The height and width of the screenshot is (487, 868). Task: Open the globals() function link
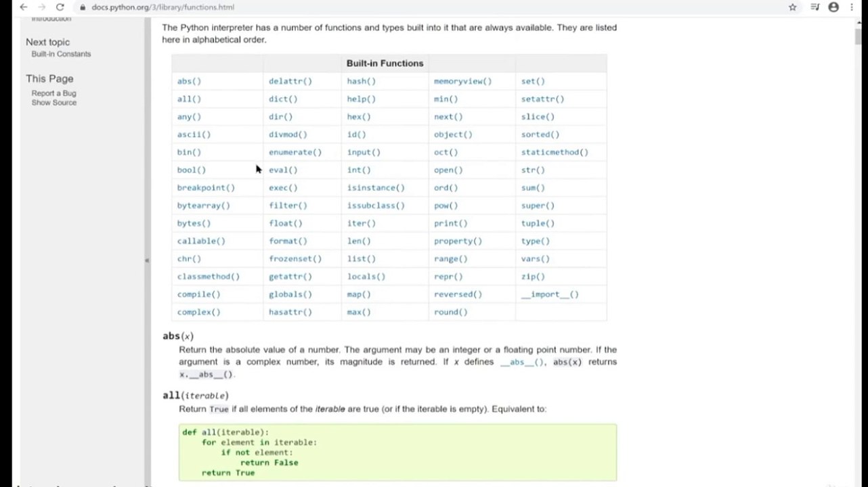(290, 294)
